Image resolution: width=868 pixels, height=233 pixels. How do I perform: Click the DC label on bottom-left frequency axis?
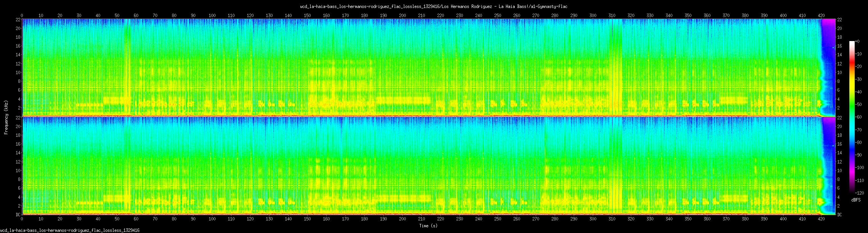[18, 215]
